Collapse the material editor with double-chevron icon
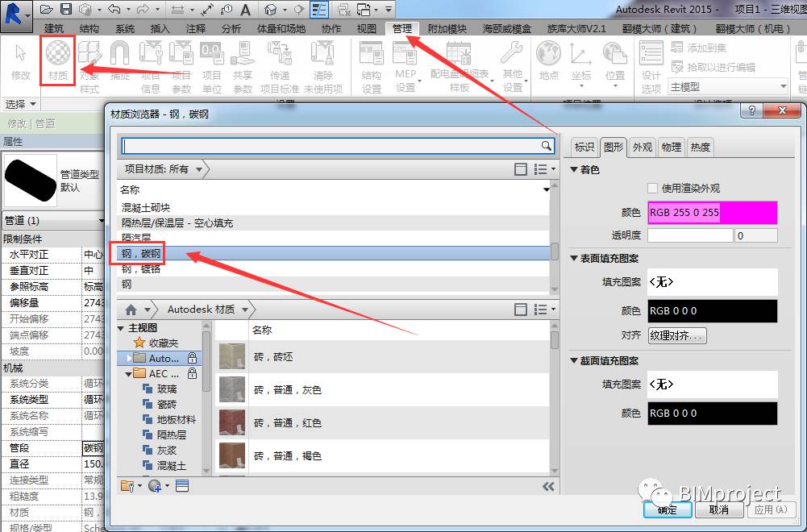This screenshot has height=532, width=807. [x=548, y=486]
